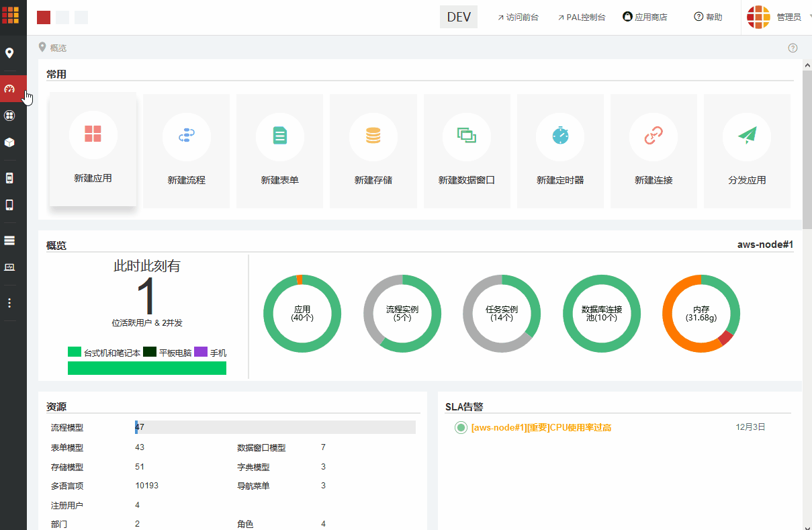
Task: Open the four-dot apps sidebar icon
Action: (x=9, y=116)
